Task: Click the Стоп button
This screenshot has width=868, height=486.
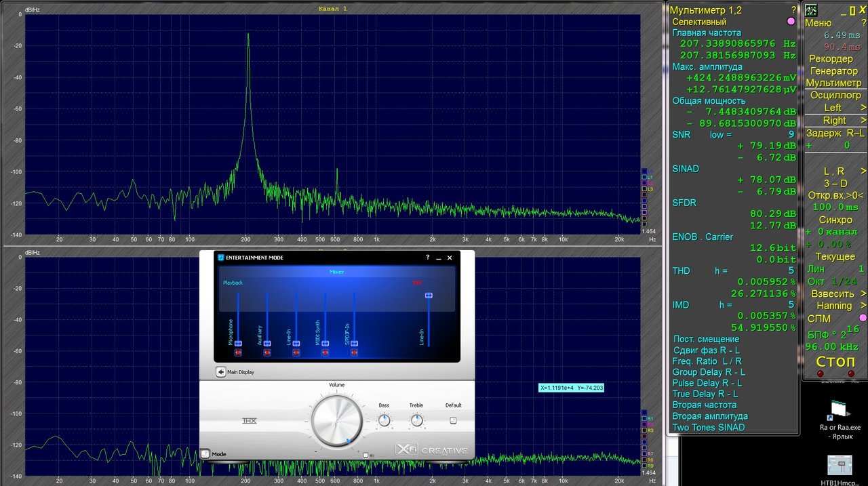Action: (835, 361)
